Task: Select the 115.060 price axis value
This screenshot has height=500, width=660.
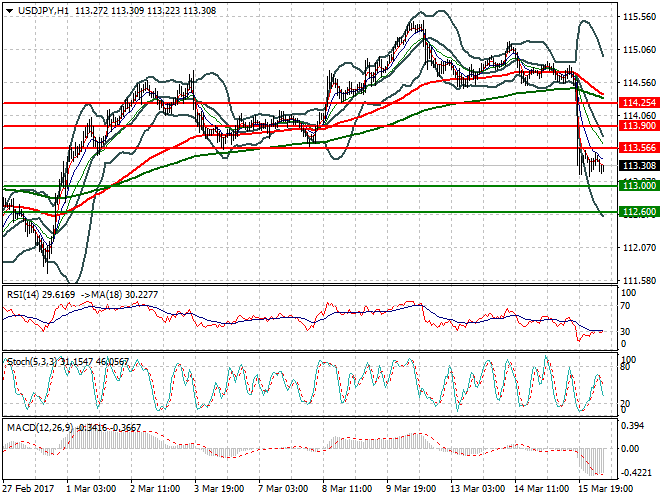Action: (639, 50)
